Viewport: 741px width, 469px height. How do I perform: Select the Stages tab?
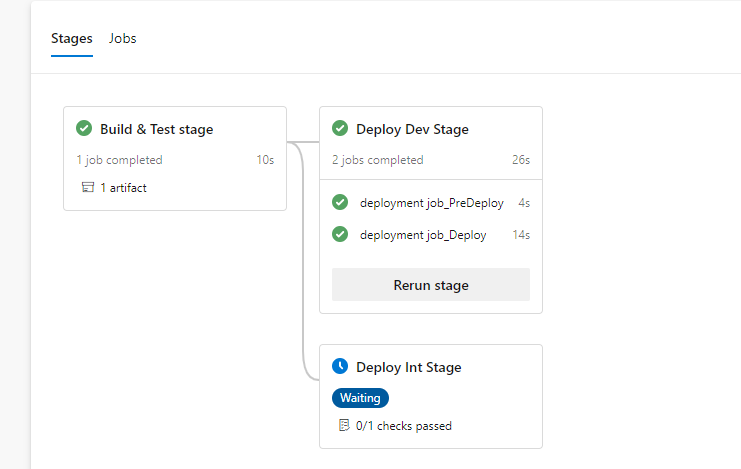[x=71, y=39]
